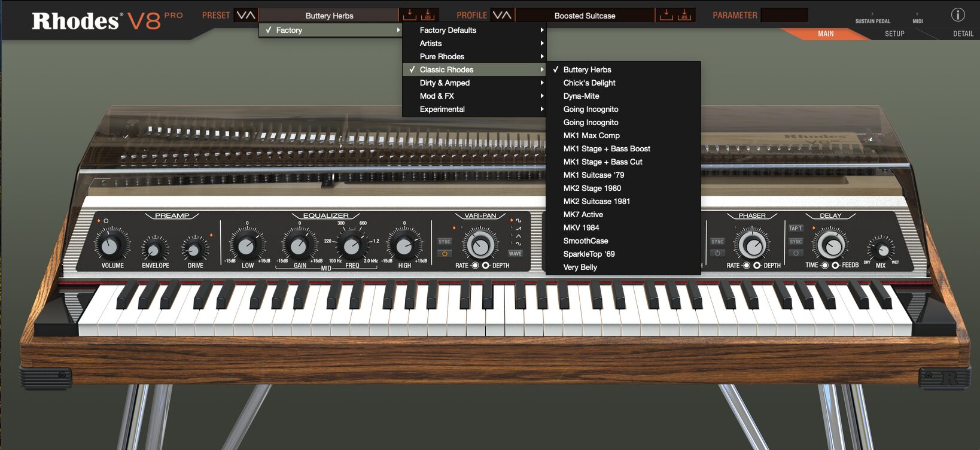Select Delay TIME knob mode
Screen dimensions: 980x450
pos(824,265)
